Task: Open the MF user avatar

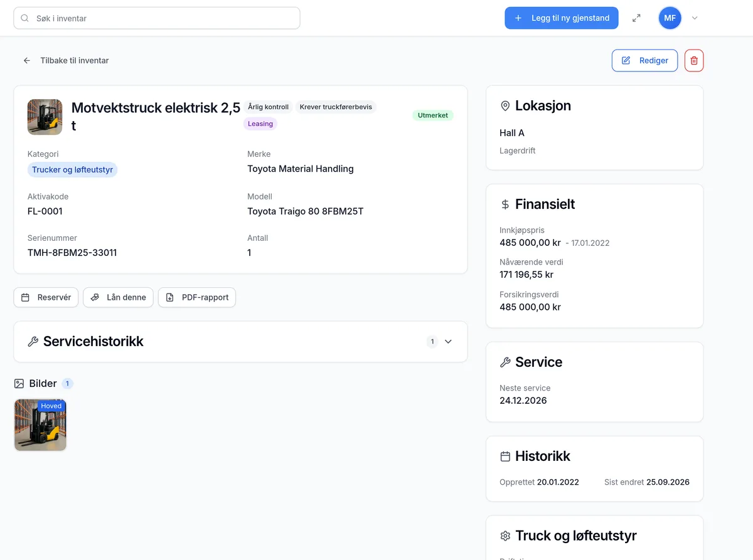Action: tap(670, 18)
